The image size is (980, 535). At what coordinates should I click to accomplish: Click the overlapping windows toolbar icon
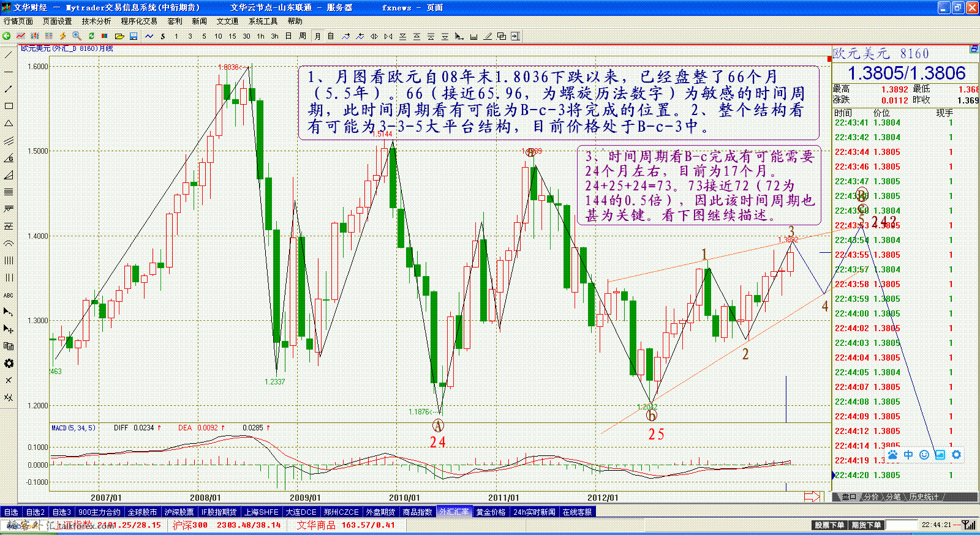point(501,36)
